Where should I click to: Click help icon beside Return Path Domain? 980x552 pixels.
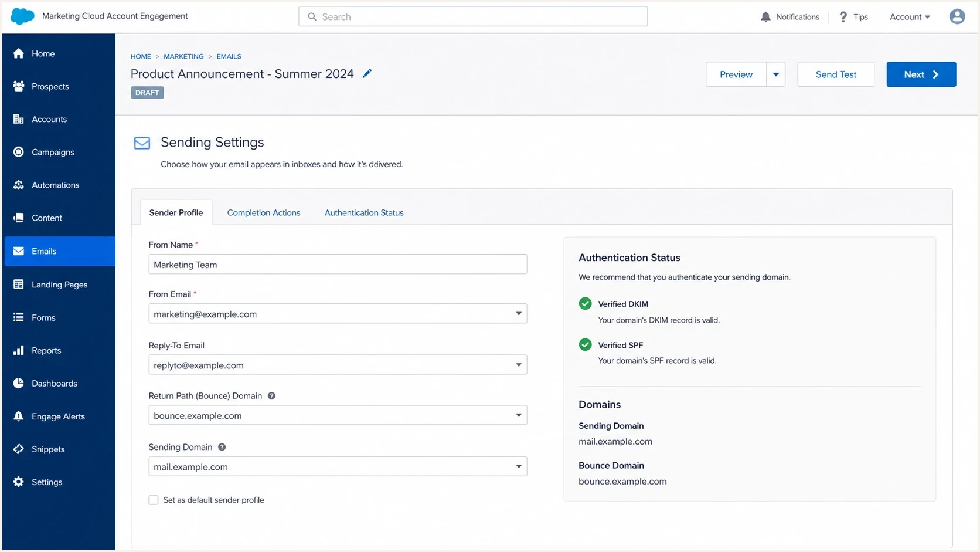(x=271, y=396)
